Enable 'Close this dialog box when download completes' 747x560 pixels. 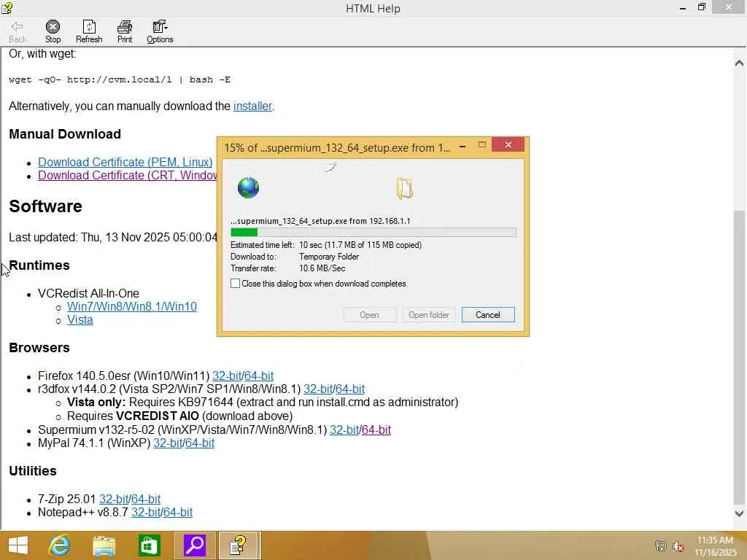pos(236,284)
